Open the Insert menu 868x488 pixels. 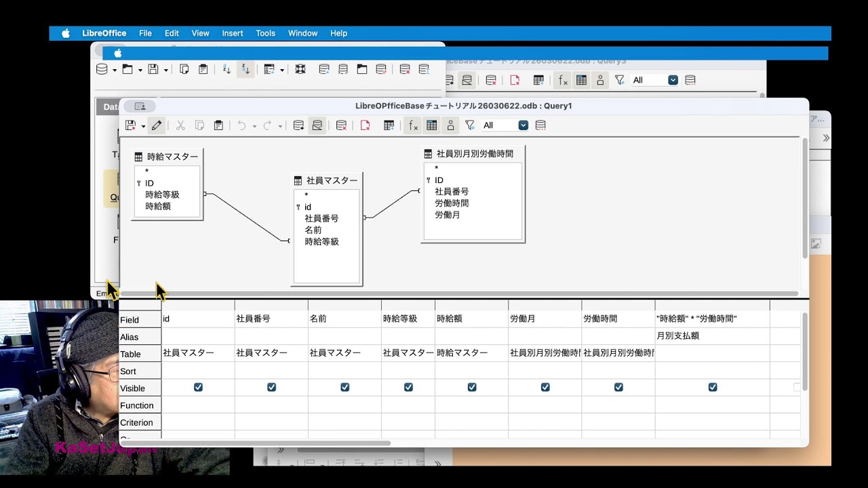tap(233, 33)
